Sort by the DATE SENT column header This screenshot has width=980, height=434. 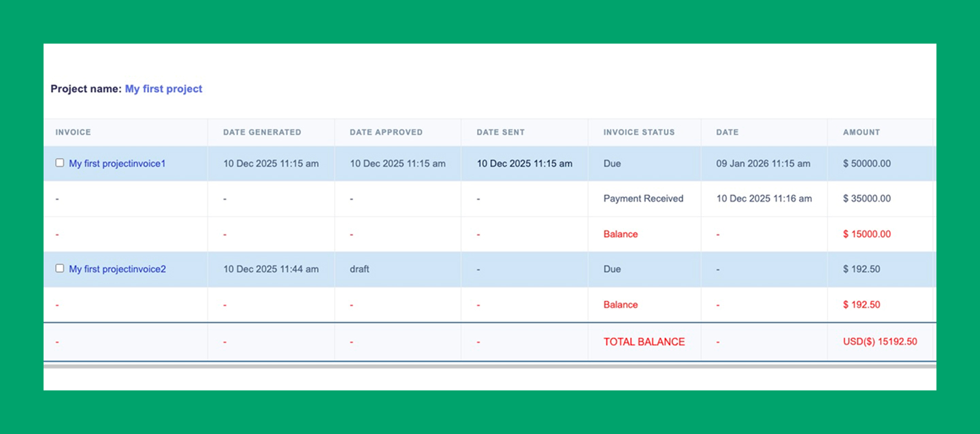pyautogui.click(x=500, y=132)
